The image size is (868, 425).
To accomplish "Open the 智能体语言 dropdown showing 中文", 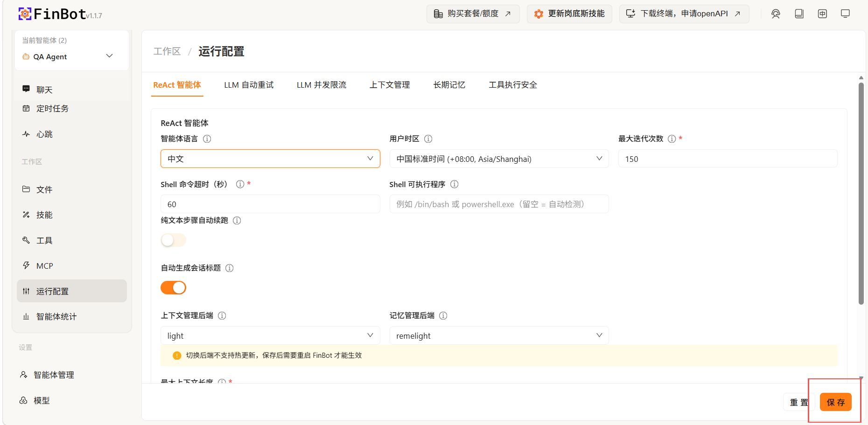I will 270,159.
